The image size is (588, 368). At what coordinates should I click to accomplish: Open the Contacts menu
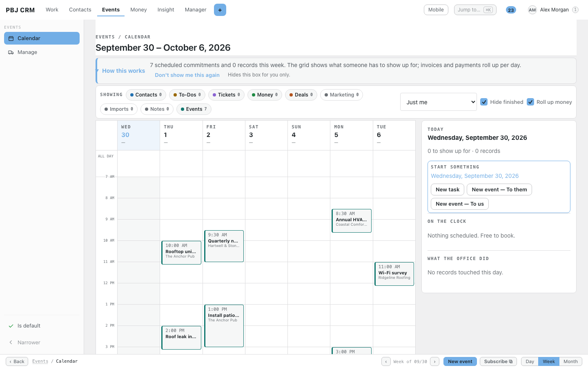coord(80,9)
